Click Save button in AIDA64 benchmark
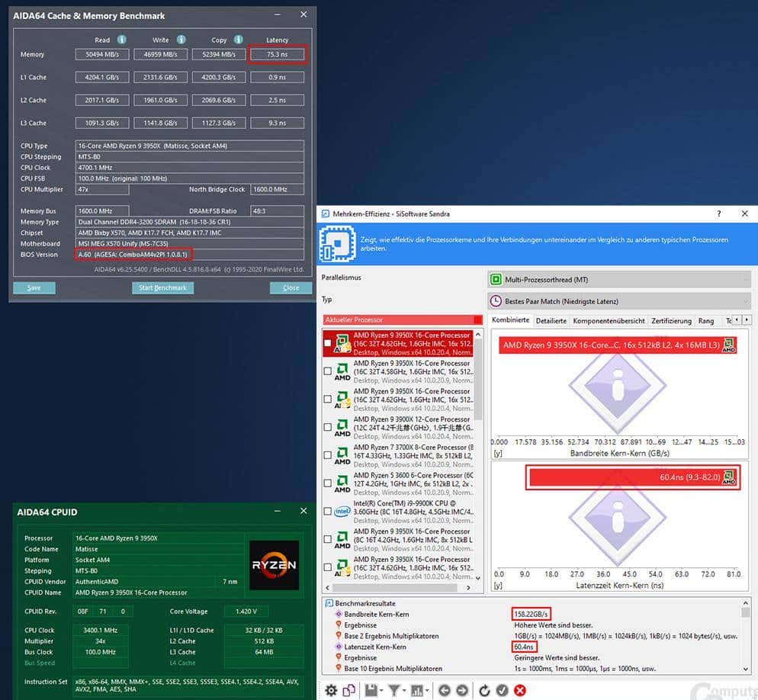This screenshot has height=700, width=758. click(34, 288)
